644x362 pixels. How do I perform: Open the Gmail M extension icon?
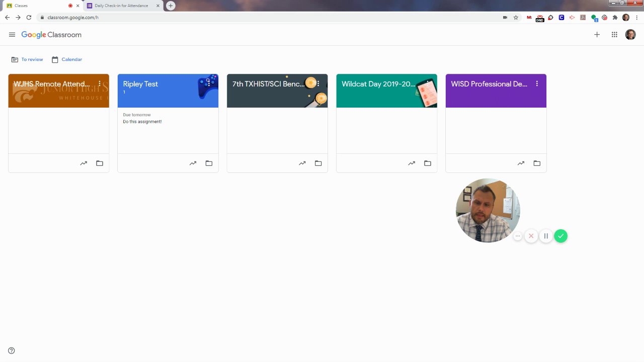pos(529,17)
